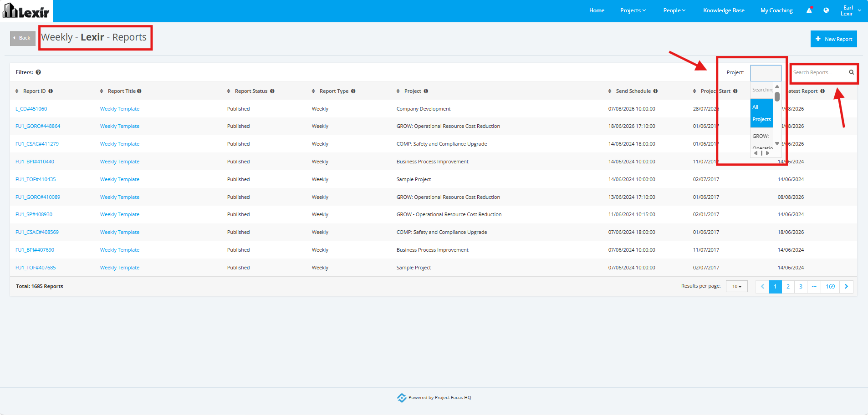Sort the Project column using its sort arrows
This screenshot has height=415, width=868.
click(398, 91)
